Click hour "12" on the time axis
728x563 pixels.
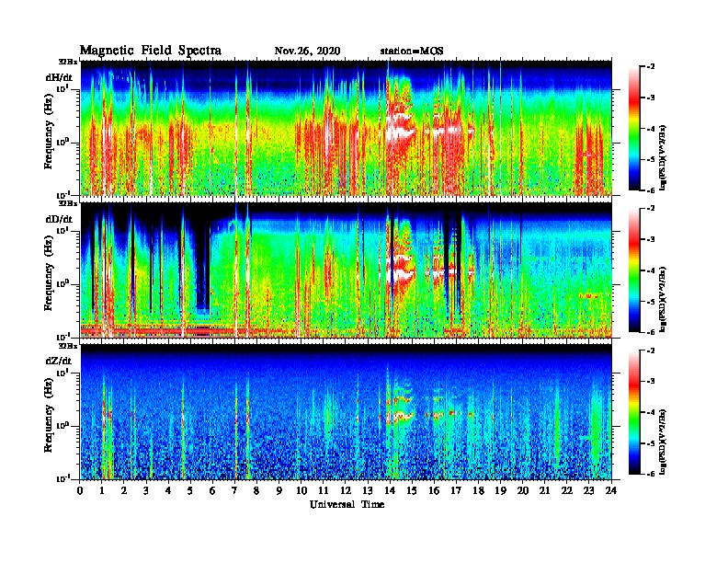tap(346, 490)
